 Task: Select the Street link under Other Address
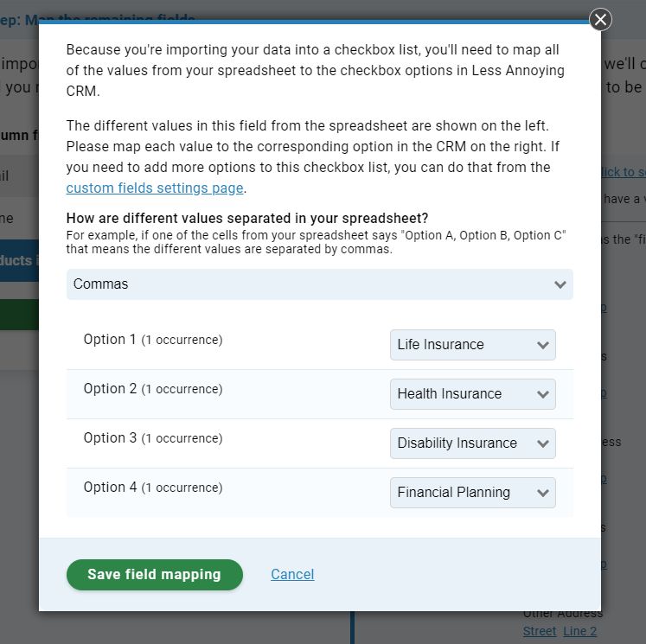click(x=540, y=631)
